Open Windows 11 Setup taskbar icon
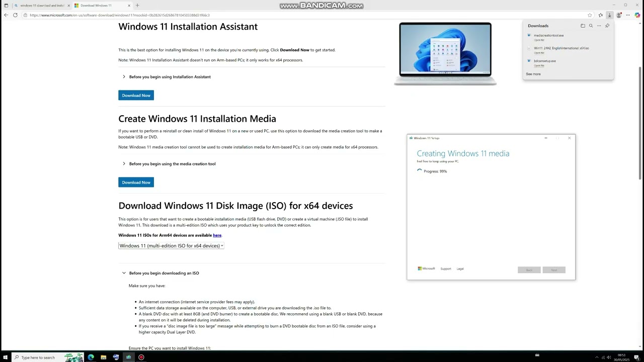 128,357
